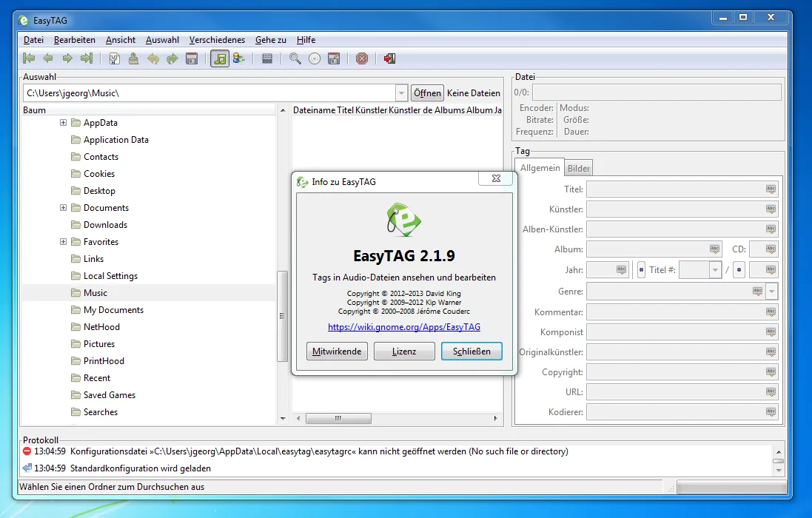Click the Öffnen button

coord(427,93)
